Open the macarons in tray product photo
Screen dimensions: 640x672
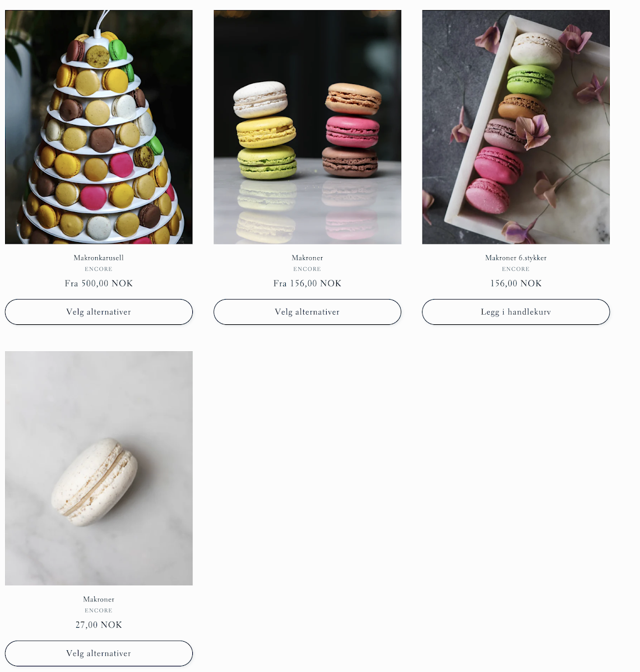pos(516,127)
